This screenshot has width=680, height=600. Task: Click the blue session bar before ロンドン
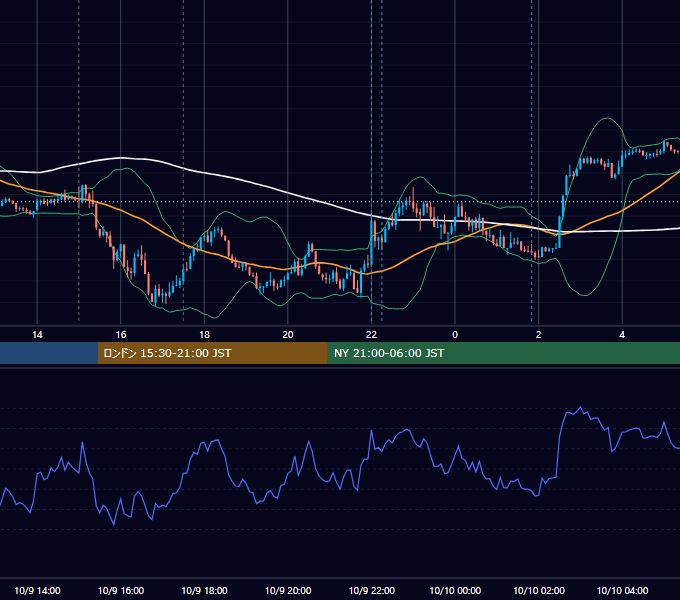tap(49, 353)
